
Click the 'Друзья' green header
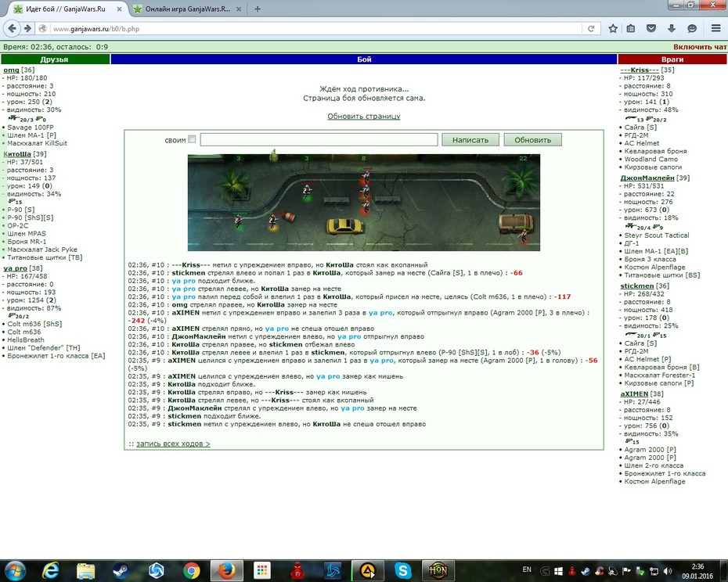click(x=55, y=59)
